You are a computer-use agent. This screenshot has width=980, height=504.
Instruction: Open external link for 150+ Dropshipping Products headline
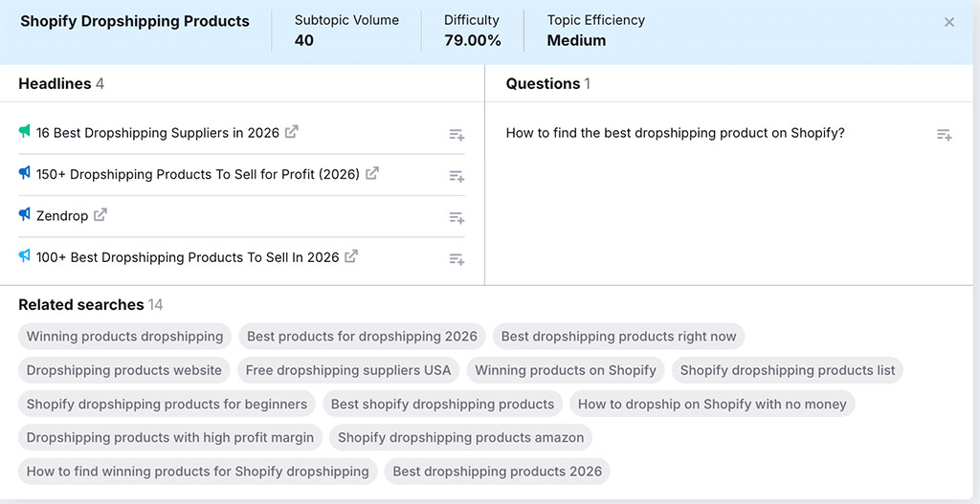(x=372, y=173)
